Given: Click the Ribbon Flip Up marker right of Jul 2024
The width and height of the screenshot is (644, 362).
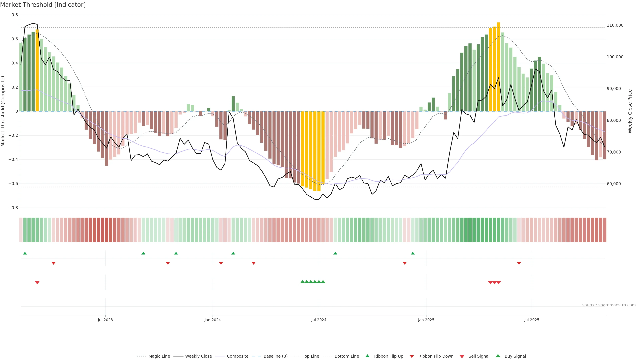Looking at the screenshot, I should [335, 253].
